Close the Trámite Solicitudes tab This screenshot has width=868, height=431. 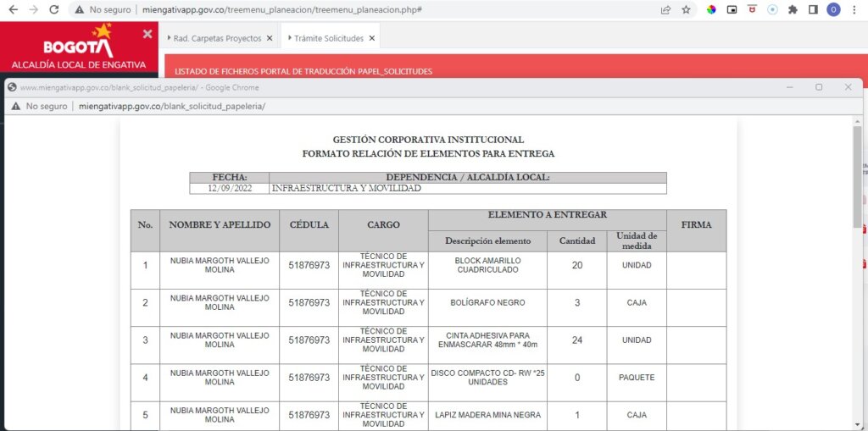tap(372, 38)
